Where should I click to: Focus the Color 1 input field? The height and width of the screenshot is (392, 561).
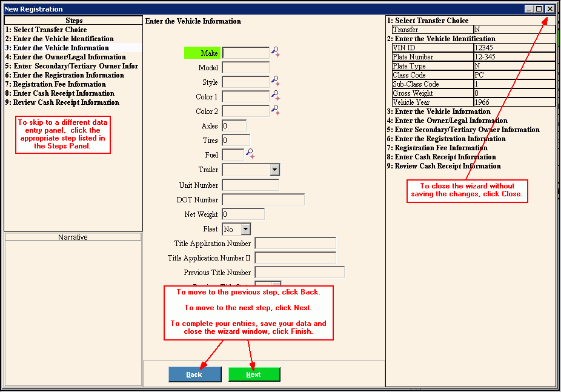tap(245, 96)
